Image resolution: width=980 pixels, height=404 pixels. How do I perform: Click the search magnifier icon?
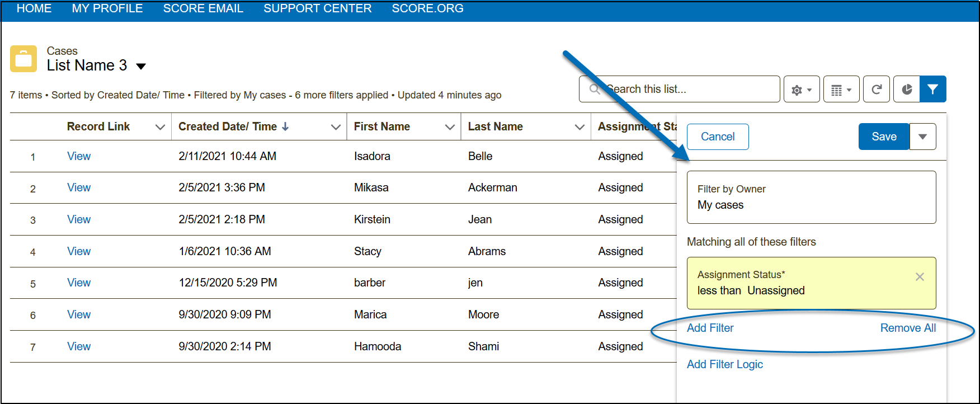594,90
